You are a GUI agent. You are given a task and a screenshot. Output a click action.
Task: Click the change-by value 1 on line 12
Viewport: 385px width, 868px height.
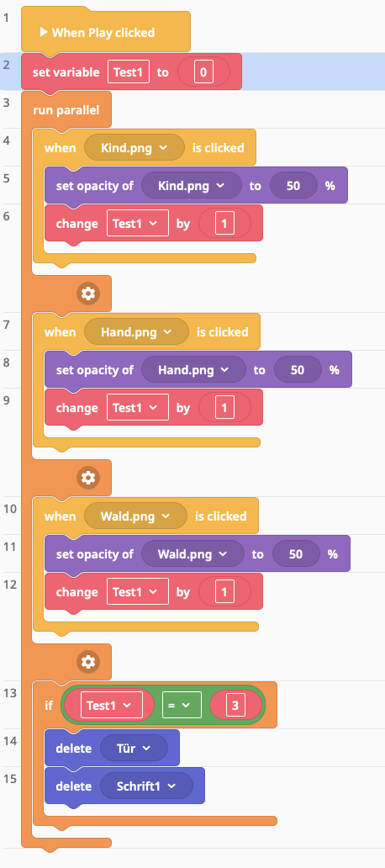click(224, 592)
